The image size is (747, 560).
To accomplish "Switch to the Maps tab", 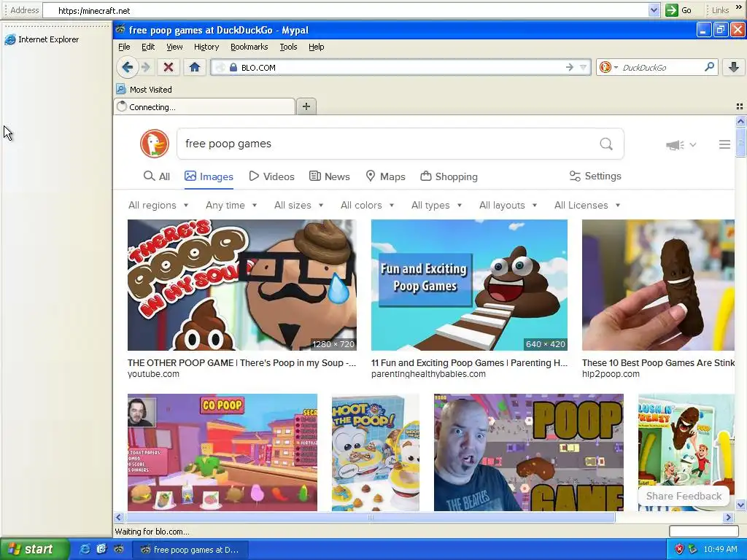I will [385, 176].
